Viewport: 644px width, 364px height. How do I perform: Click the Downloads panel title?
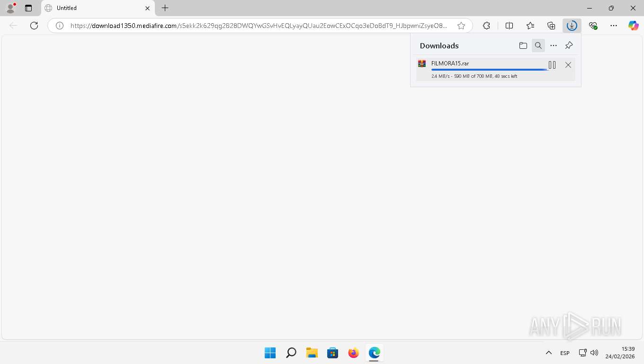[x=439, y=45]
